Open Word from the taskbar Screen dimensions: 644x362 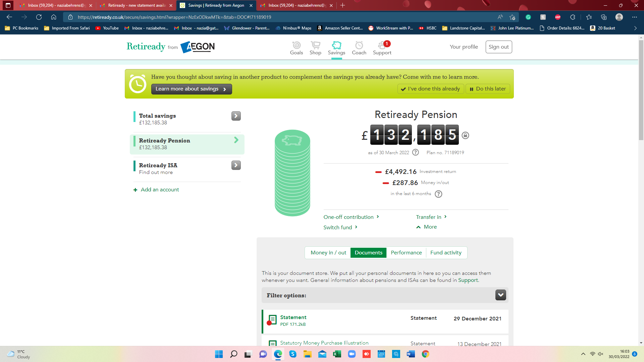pos(411,354)
